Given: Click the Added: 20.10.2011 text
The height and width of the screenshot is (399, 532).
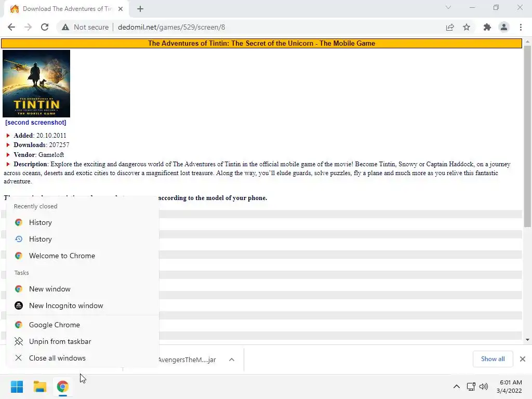Looking at the screenshot, I should tap(39, 136).
